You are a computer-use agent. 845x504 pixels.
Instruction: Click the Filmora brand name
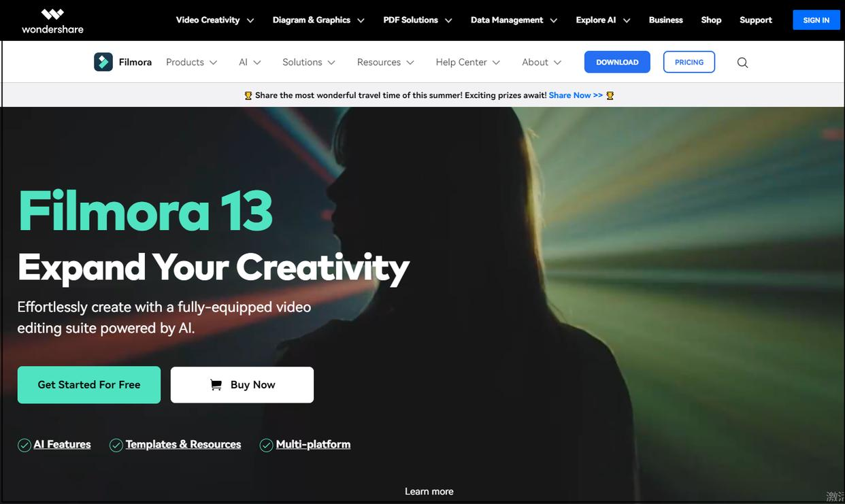135,62
